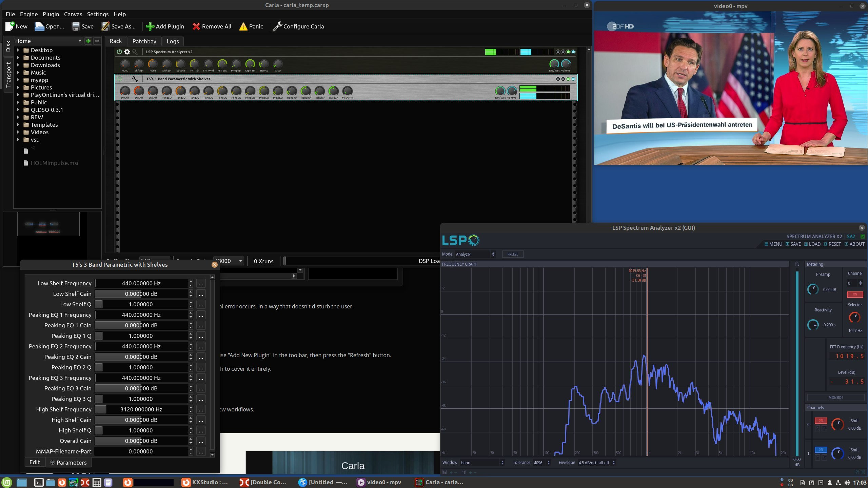Screen dimensions: 868x488
Task: Click Remove All red cross icon
Action: point(196,26)
